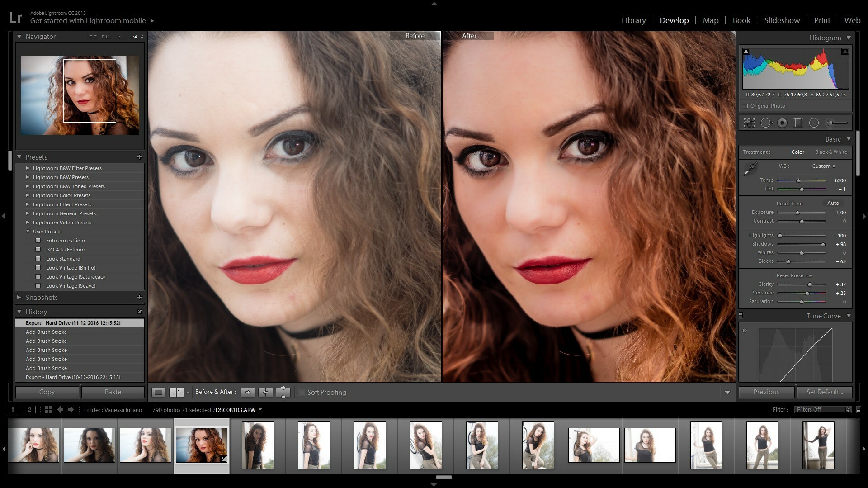Screen dimensions: 868x488
Task: Enable the Soft Proofing checkbox
Action: pos(302,393)
